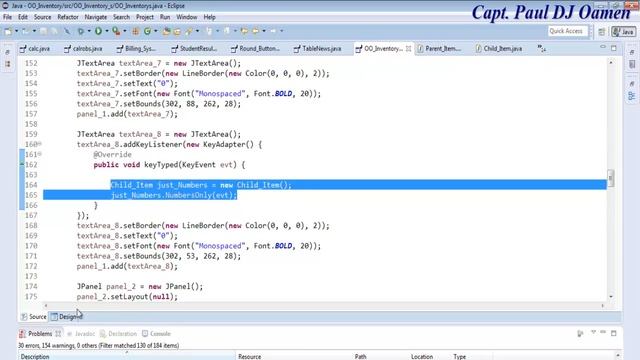Sort problems by Resource column header

[294, 356]
